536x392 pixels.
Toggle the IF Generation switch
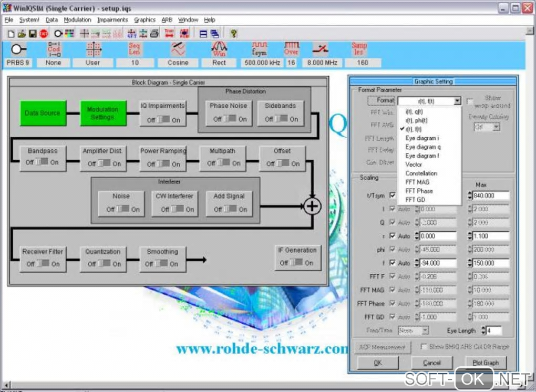click(296, 262)
